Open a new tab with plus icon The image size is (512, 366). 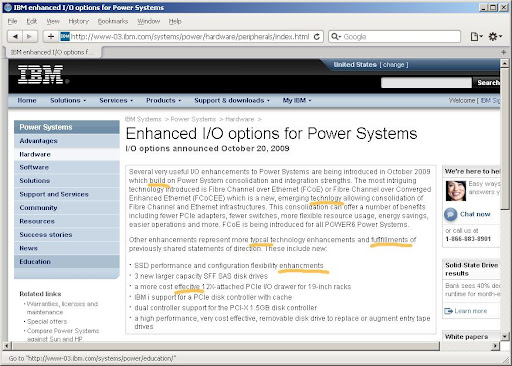coord(503,52)
